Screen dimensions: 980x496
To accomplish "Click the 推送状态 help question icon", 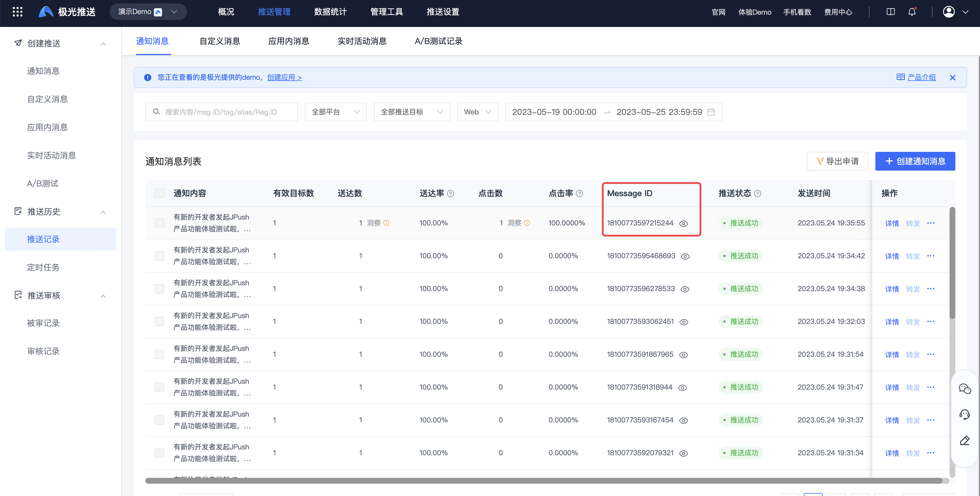I will pos(758,193).
